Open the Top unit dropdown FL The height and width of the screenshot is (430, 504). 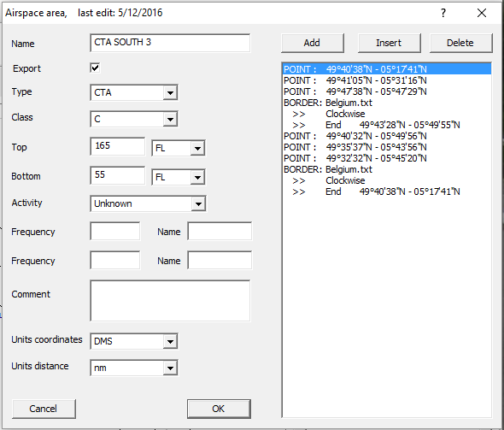tap(179, 148)
